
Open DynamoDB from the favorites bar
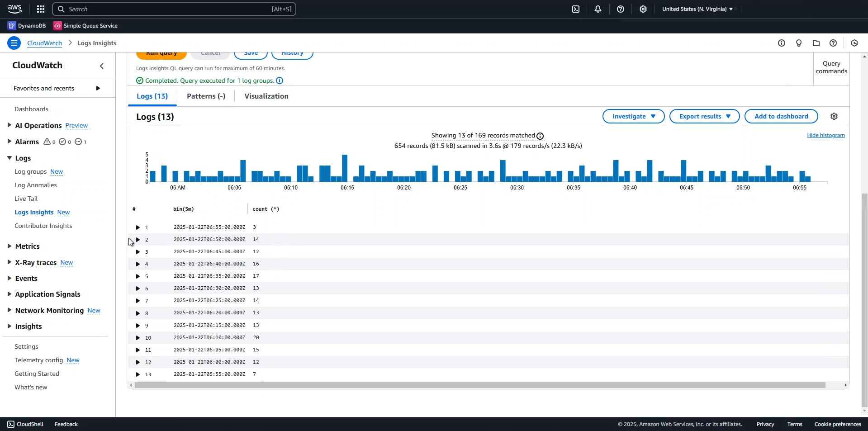27,26
